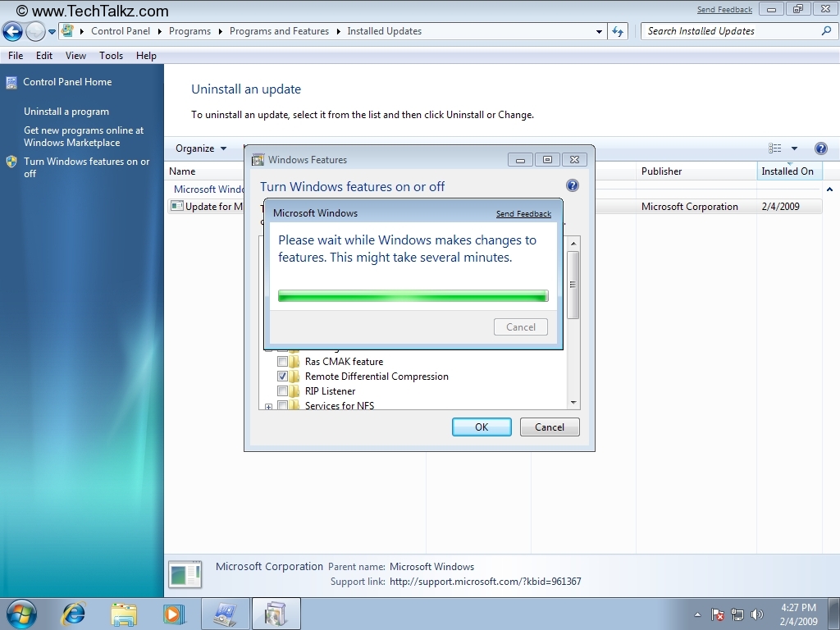Open Windows Explorer folder icon on taskbar
Image resolution: width=840 pixels, height=630 pixels.
(124, 614)
